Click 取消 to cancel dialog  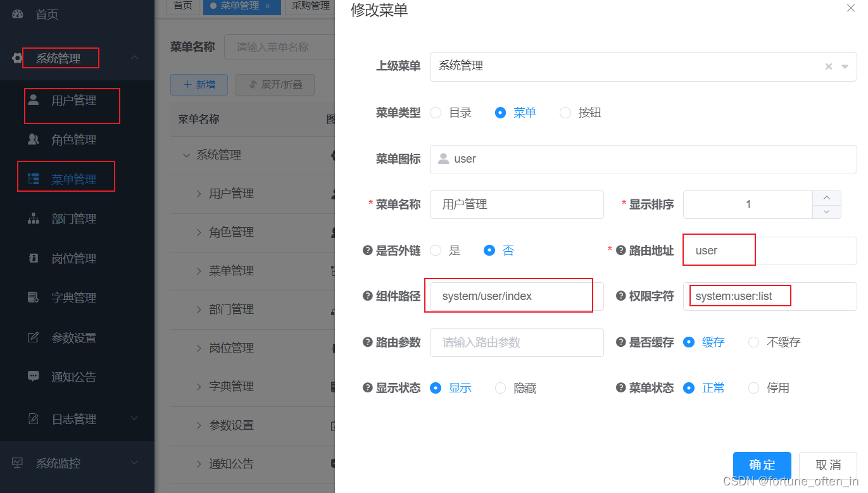(828, 465)
